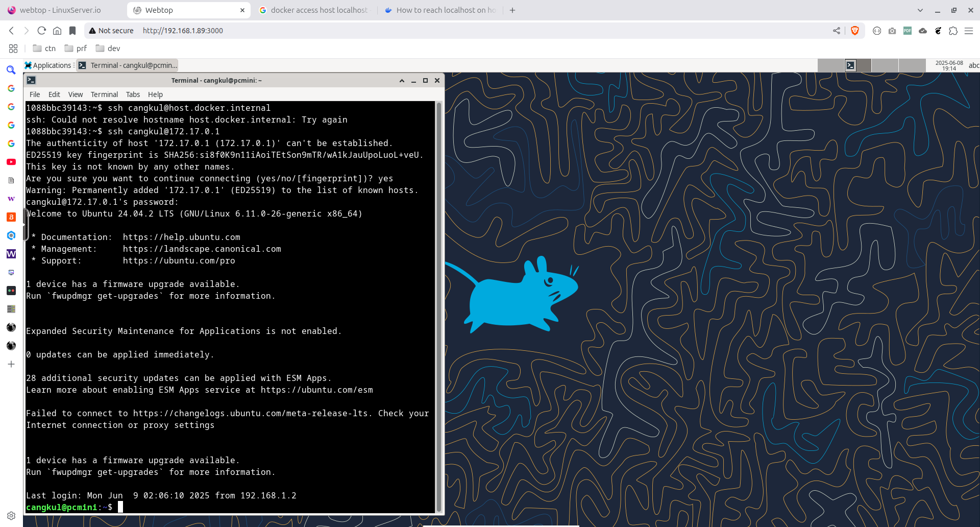Open the document page icon in the sidebar

[x=11, y=180]
